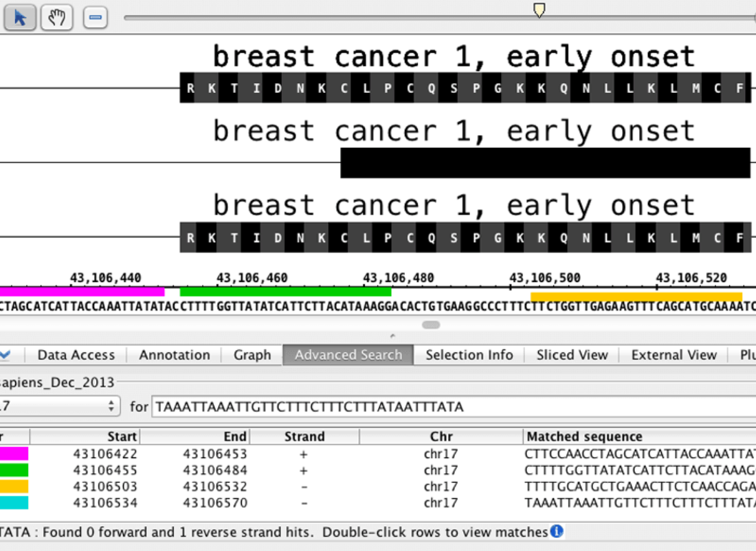Switch to the Data Access tab
Screen dimensions: 756x551
[76, 355]
